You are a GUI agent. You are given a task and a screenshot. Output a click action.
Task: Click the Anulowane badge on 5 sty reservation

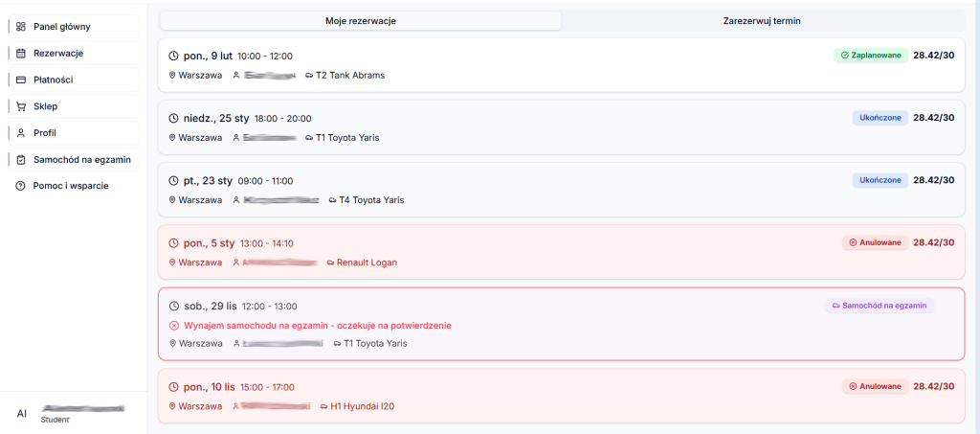[875, 242]
